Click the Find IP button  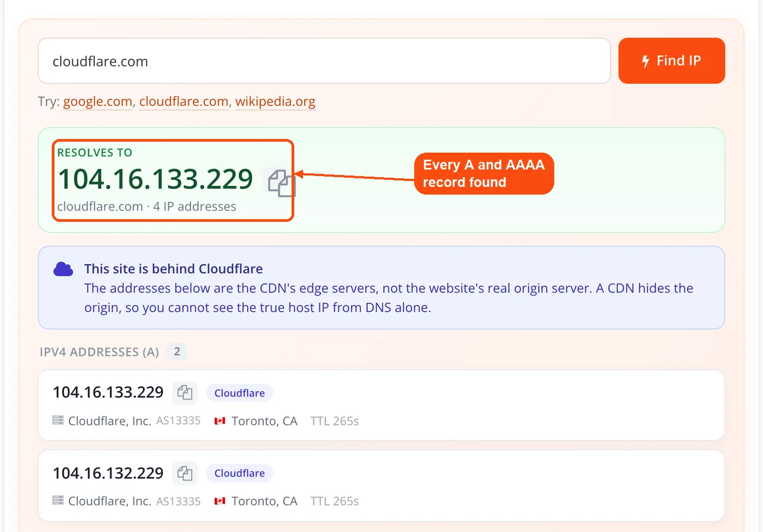671,61
